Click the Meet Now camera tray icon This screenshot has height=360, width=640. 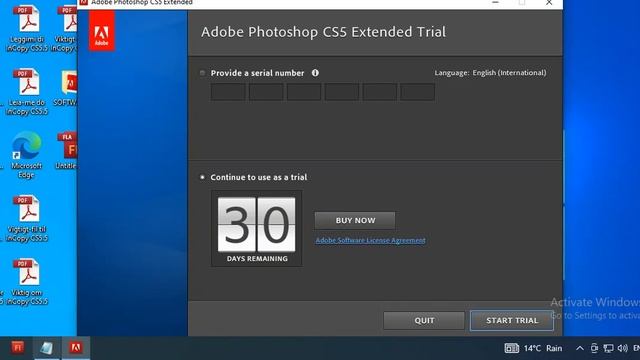click(x=594, y=348)
